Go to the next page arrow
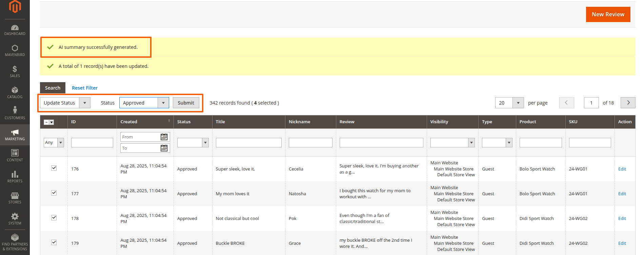This screenshot has height=255, width=644. 628,103
